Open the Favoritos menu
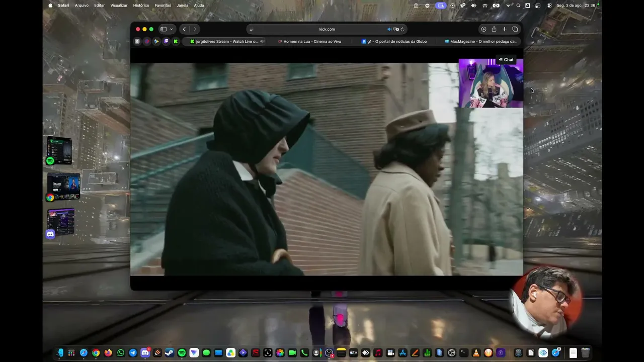Screen dimensions: 644x362 coord(163,6)
